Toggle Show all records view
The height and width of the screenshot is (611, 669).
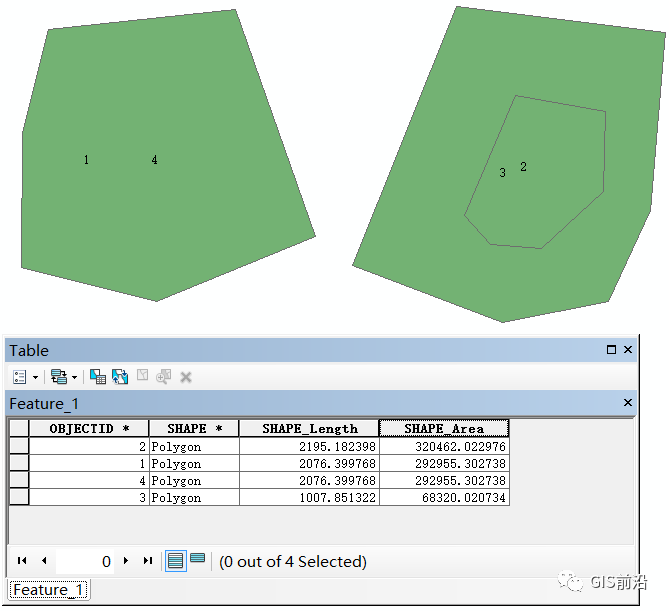click(x=176, y=561)
